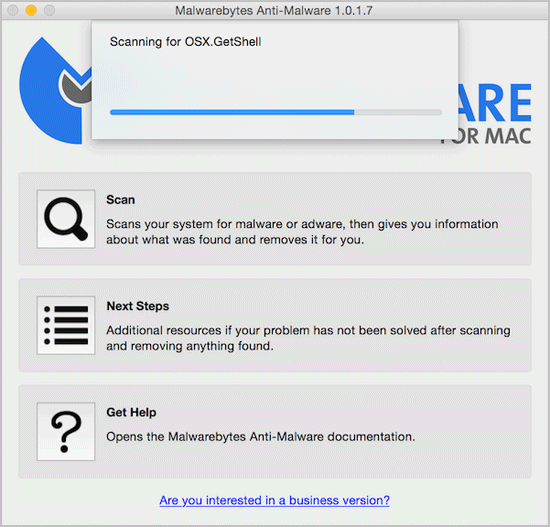Open the business version link
Viewport: 550px width, 527px height.
pos(274,500)
